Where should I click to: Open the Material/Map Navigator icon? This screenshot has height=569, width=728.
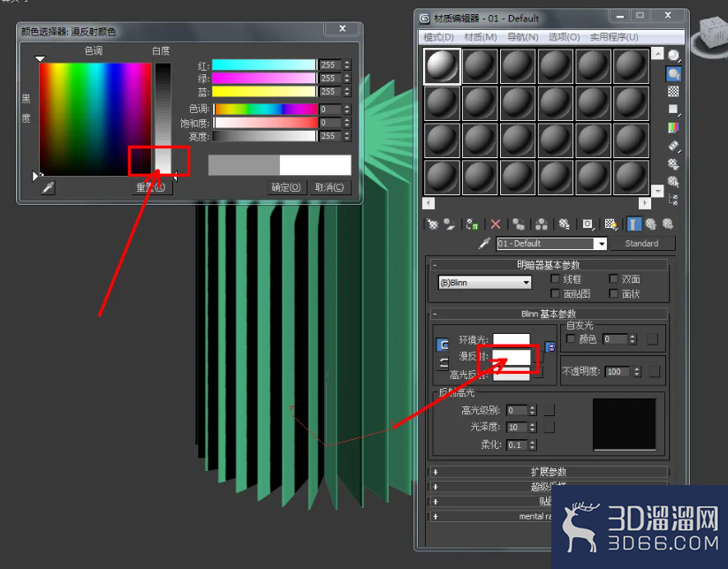pos(673,200)
